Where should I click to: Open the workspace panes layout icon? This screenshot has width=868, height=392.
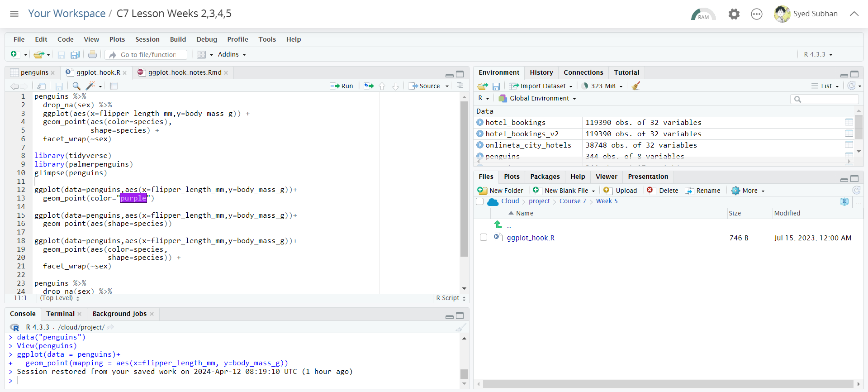(x=201, y=54)
